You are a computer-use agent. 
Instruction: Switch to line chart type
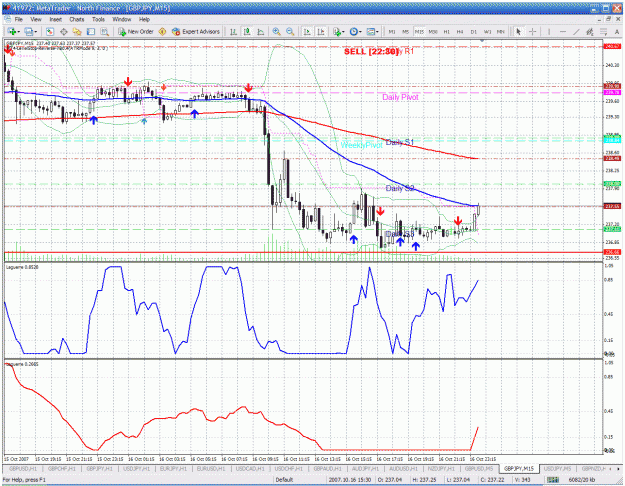coord(261,31)
